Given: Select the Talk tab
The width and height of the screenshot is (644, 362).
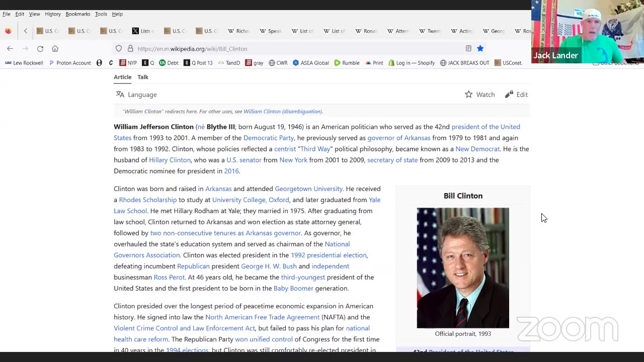Looking at the screenshot, I should click(143, 77).
